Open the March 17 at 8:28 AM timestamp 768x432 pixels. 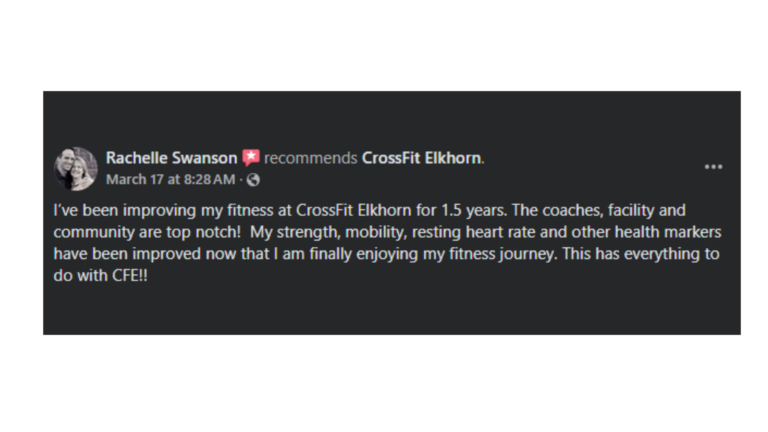170,180
